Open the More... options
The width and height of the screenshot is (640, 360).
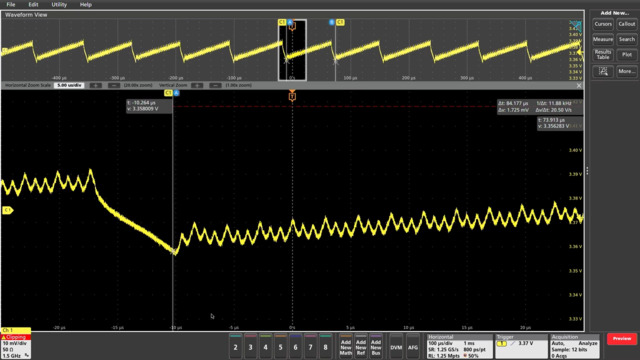[627, 71]
